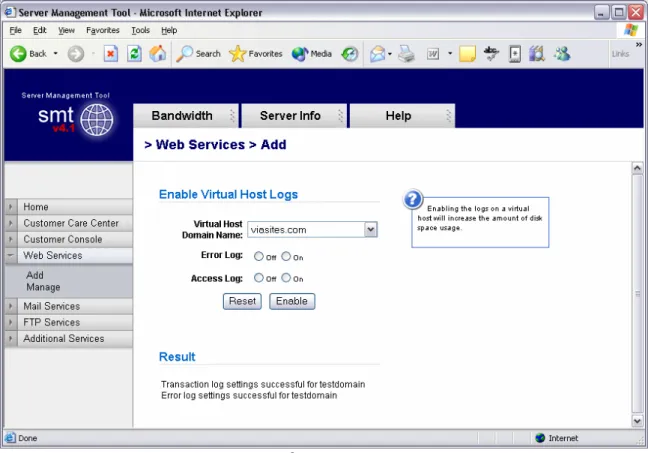Open the History clock icon

(x=350, y=54)
